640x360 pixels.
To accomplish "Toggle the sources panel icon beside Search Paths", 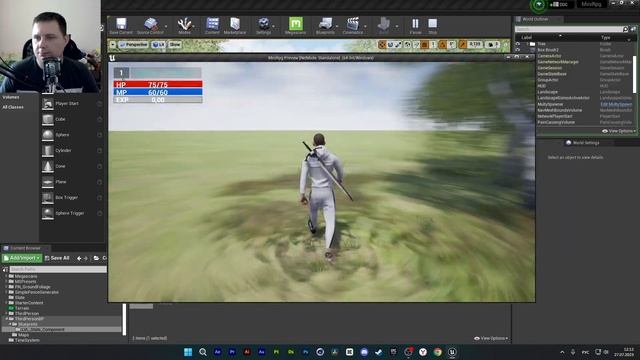I will click(x=5, y=269).
